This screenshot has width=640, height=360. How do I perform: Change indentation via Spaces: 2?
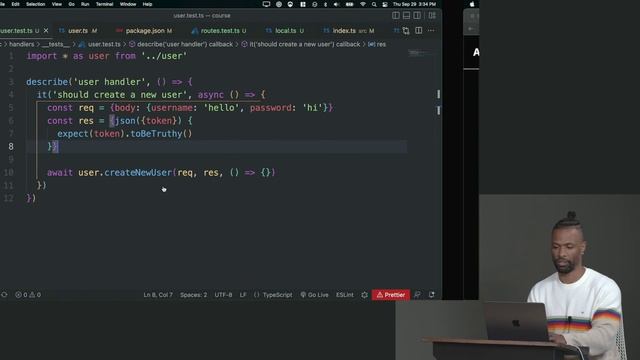point(193,295)
